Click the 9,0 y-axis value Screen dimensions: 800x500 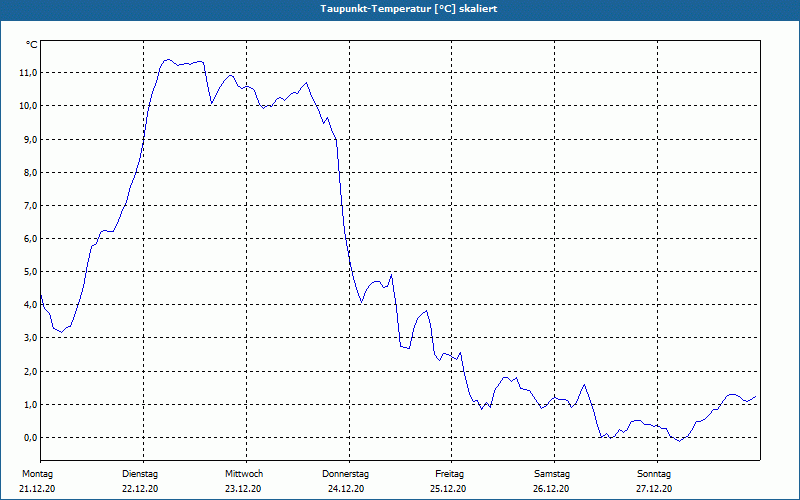(30, 139)
